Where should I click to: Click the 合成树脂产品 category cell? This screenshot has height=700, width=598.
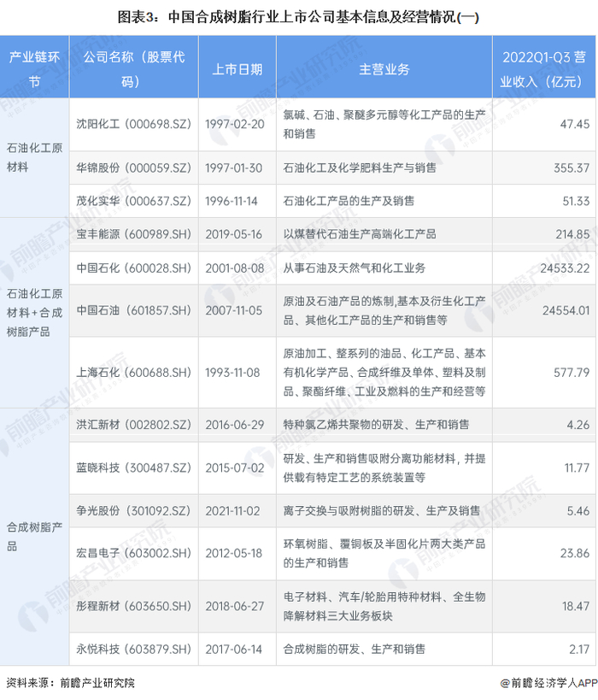click(x=34, y=536)
